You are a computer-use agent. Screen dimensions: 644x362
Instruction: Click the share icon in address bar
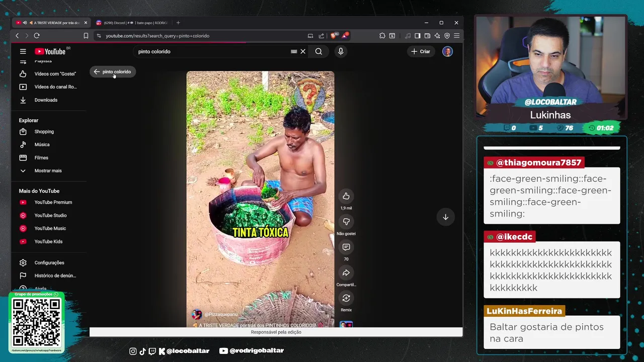tap(321, 36)
